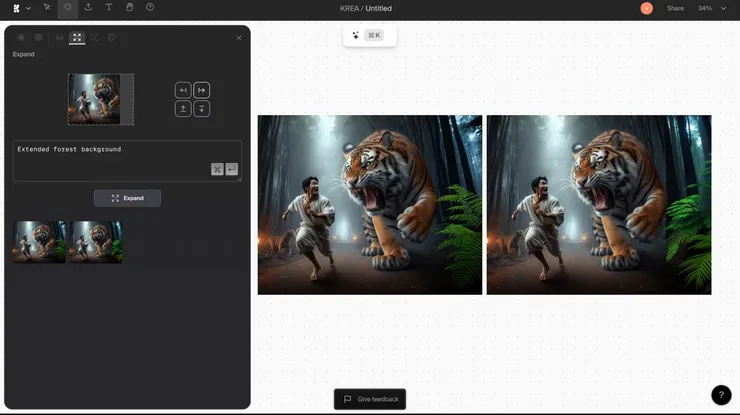Select the left tiger image on canvas
Viewport: 740px width, 415px height.
coord(370,205)
